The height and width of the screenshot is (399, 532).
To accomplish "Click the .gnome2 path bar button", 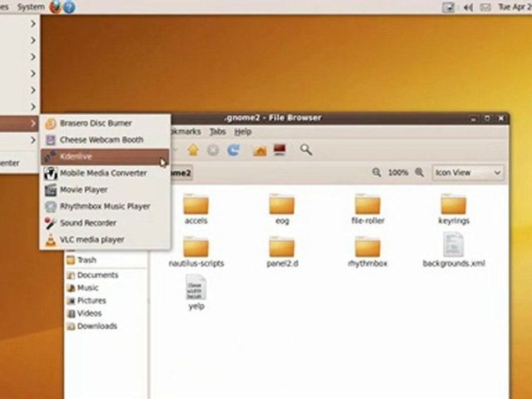I will point(181,173).
